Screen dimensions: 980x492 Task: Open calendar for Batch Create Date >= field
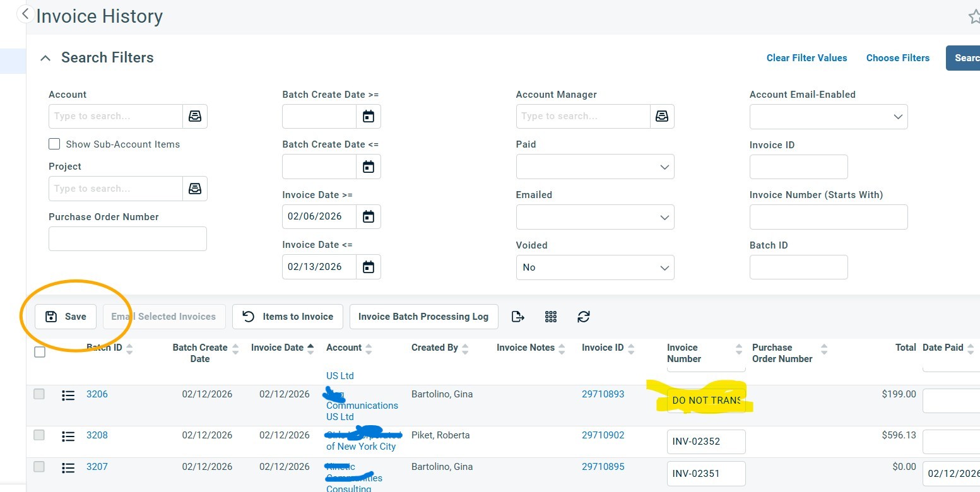tap(369, 117)
